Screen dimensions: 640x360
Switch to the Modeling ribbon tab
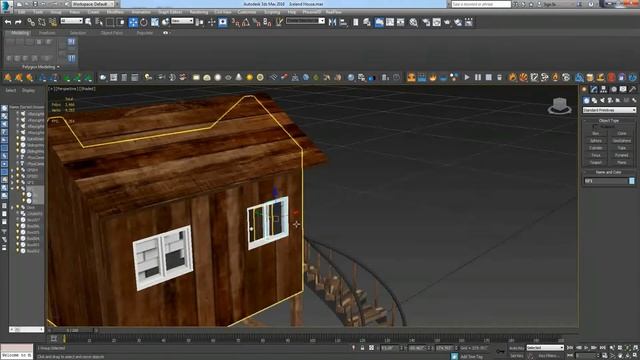click(x=19, y=33)
